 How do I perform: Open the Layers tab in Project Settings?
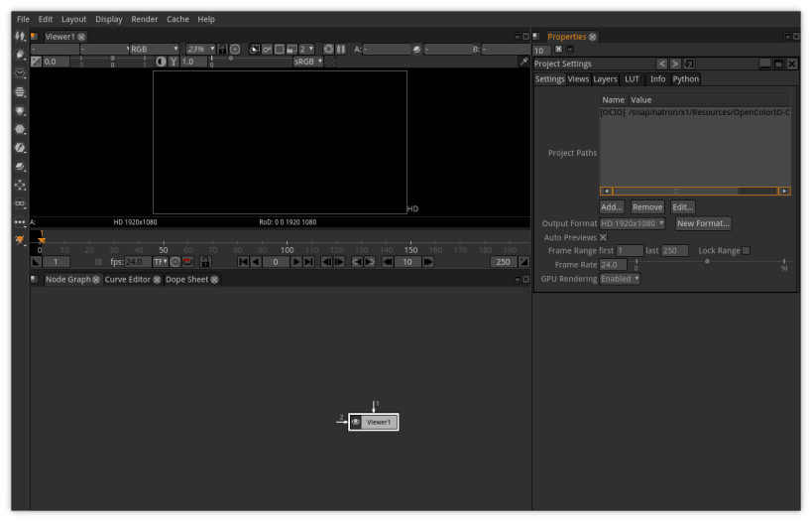(x=605, y=78)
